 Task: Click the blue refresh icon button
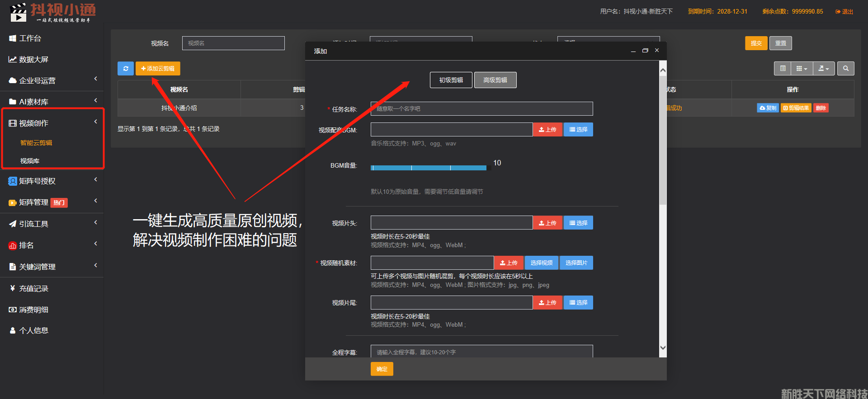(126, 69)
